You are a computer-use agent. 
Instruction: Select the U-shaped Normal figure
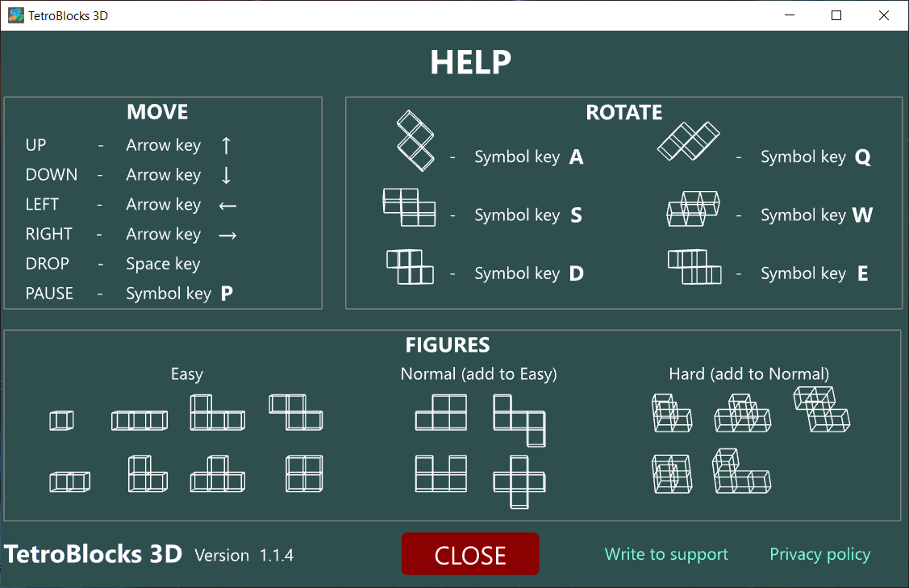(x=441, y=473)
